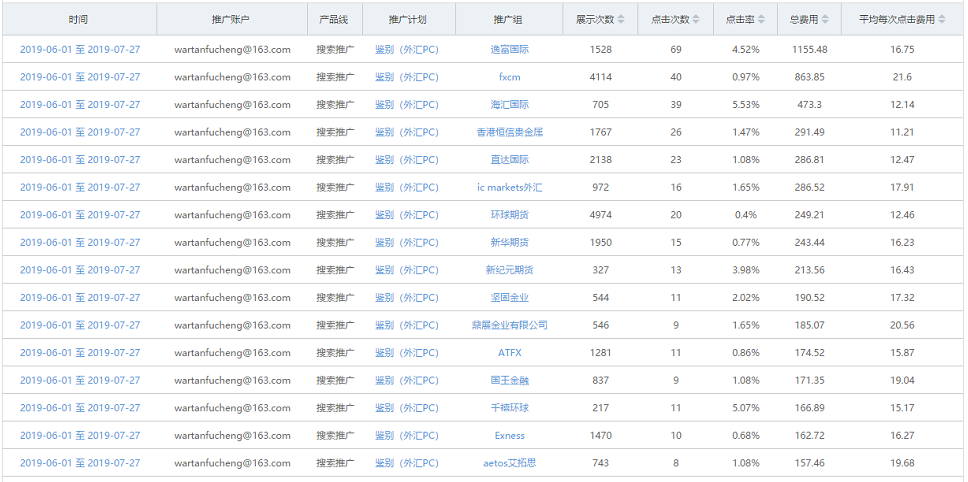968x482 pixels.
Task: Click the 推广账户 column header
Action: pyautogui.click(x=232, y=20)
